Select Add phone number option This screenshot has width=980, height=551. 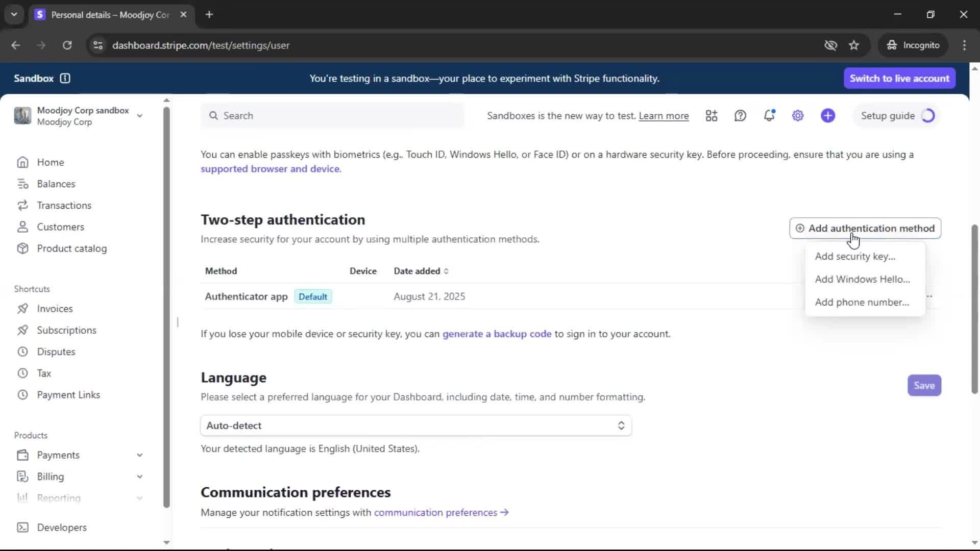[862, 302]
